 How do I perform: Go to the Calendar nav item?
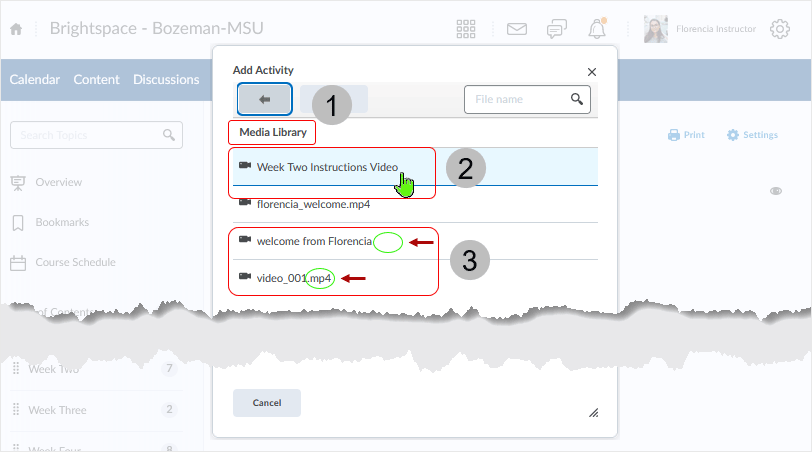coord(35,79)
